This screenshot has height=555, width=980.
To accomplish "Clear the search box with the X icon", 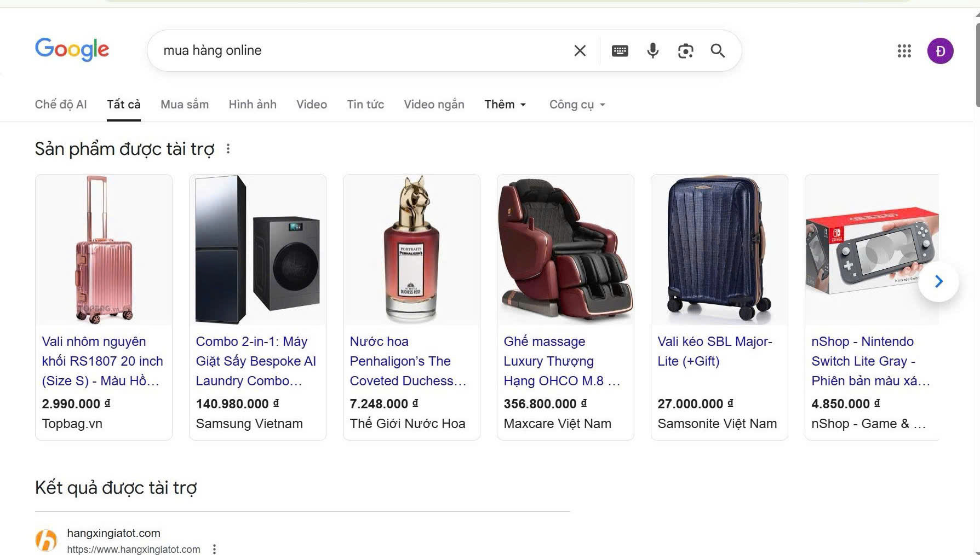I will [x=580, y=51].
